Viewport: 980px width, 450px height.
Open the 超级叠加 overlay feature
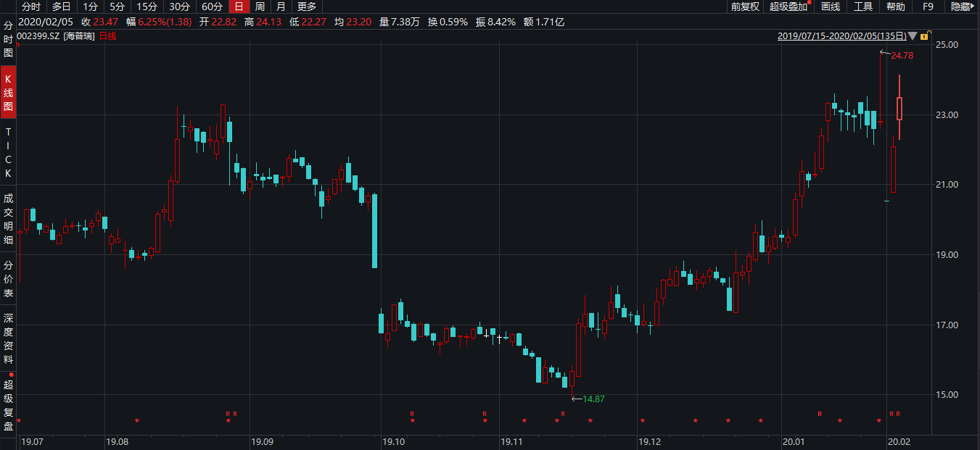[x=788, y=7]
